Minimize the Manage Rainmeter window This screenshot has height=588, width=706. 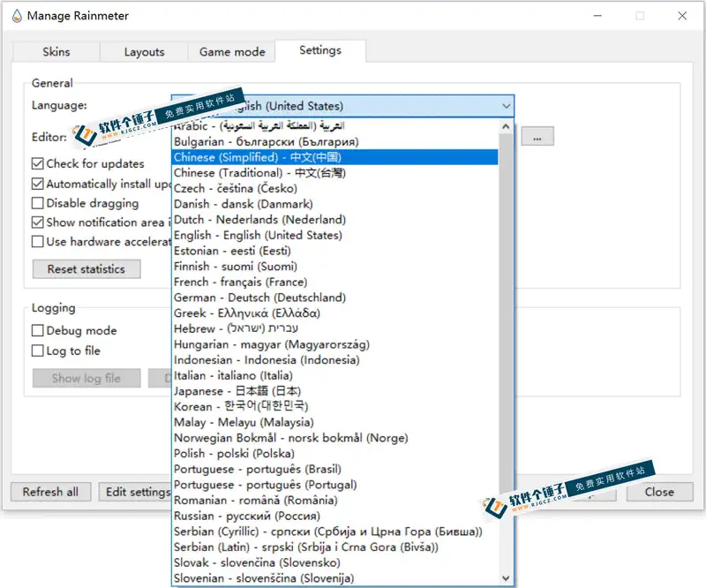(x=597, y=16)
